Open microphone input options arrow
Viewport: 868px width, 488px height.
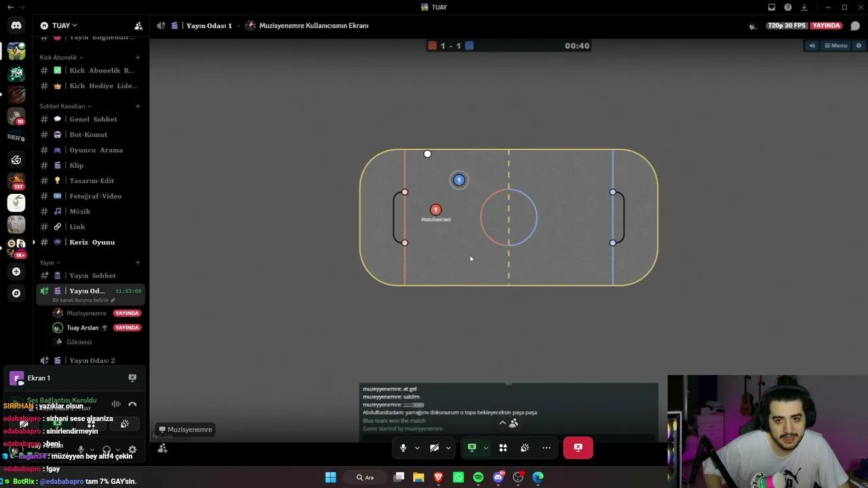416,447
